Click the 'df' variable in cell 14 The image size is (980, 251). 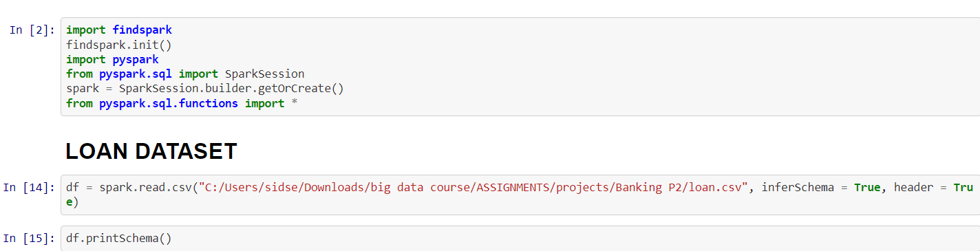pyautogui.click(x=72, y=187)
